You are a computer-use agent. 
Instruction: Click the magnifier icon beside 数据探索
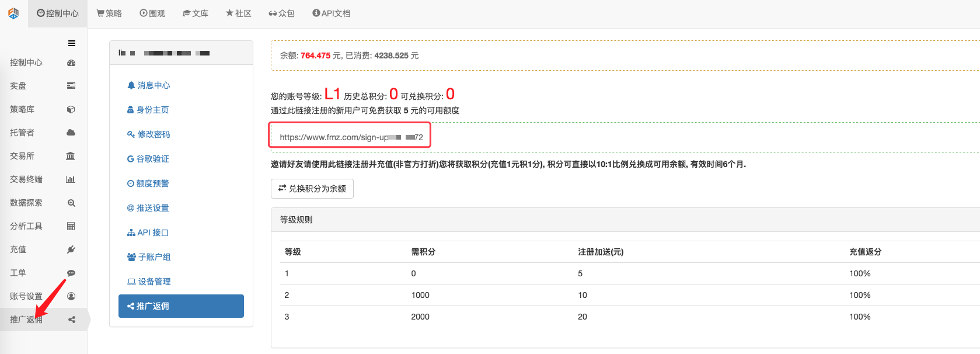(x=71, y=203)
